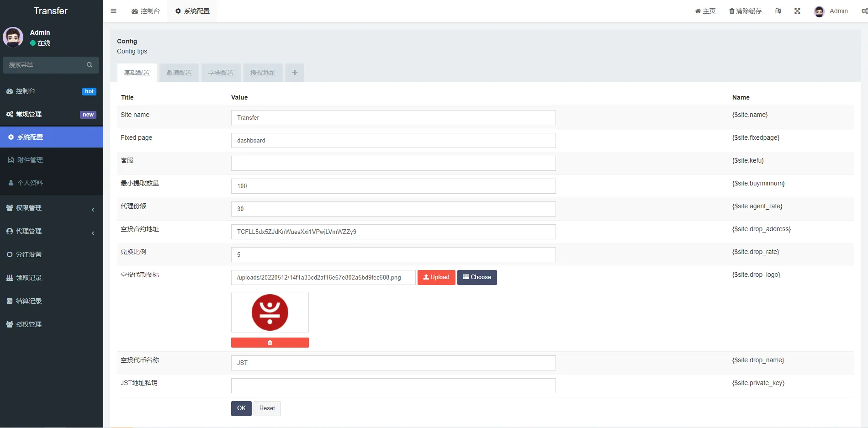This screenshot has width=868, height=428.
Task: Switch to the 邀请配置 tab
Action: (179, 73)
